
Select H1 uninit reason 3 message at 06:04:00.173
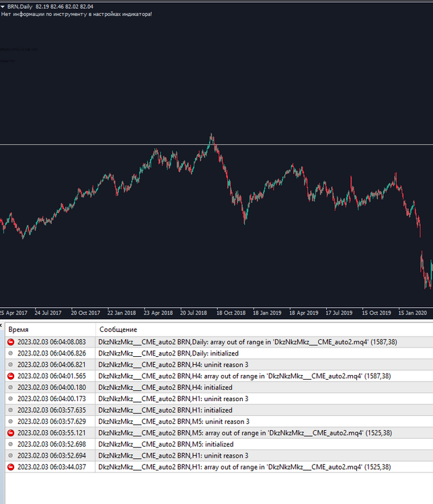coord(173,399)
